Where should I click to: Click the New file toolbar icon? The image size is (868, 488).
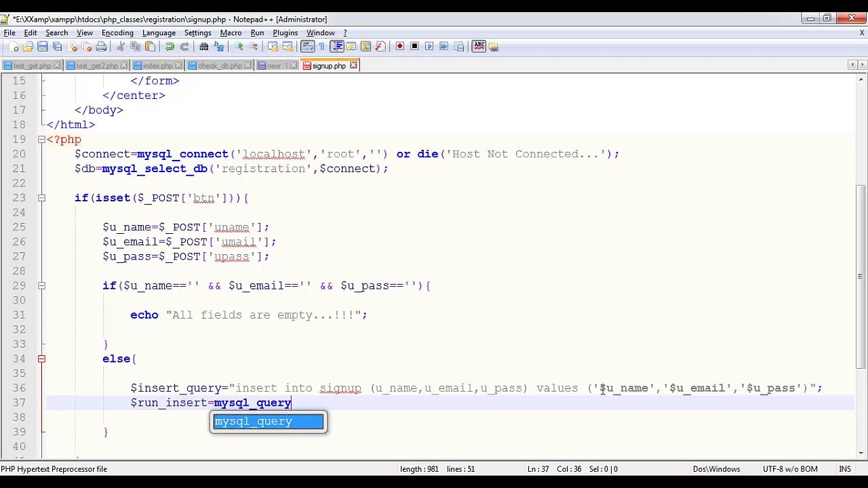coord(13,47)
